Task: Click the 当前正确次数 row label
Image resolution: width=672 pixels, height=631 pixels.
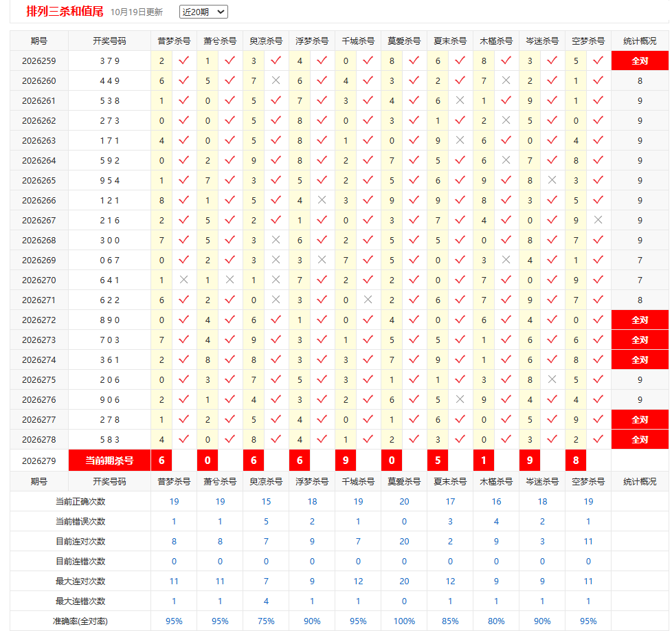Action: click(x=80, y=502)
